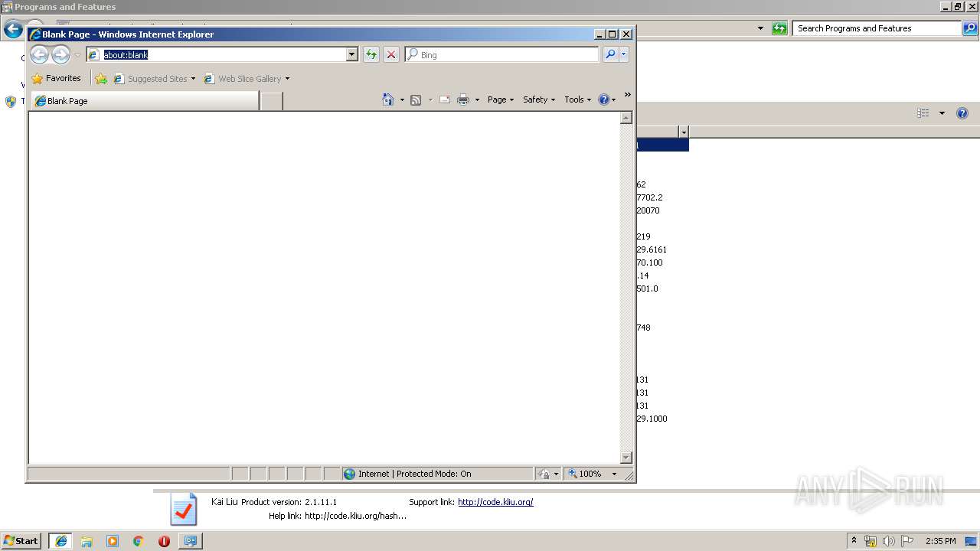Image resolution: width=980 pixels, height=551 pixels.
Task: Open the Tools command bar menu
Action: [578, 99]
